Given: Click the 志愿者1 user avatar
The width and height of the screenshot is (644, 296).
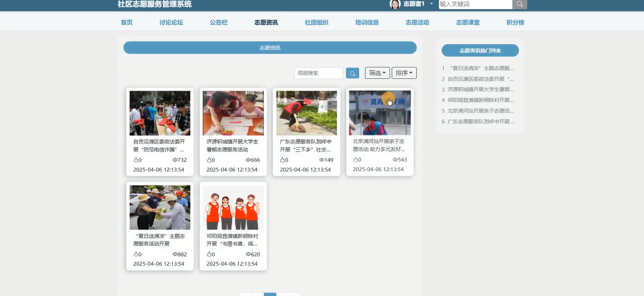Looking at the screenshot, I should pos(395,4).
